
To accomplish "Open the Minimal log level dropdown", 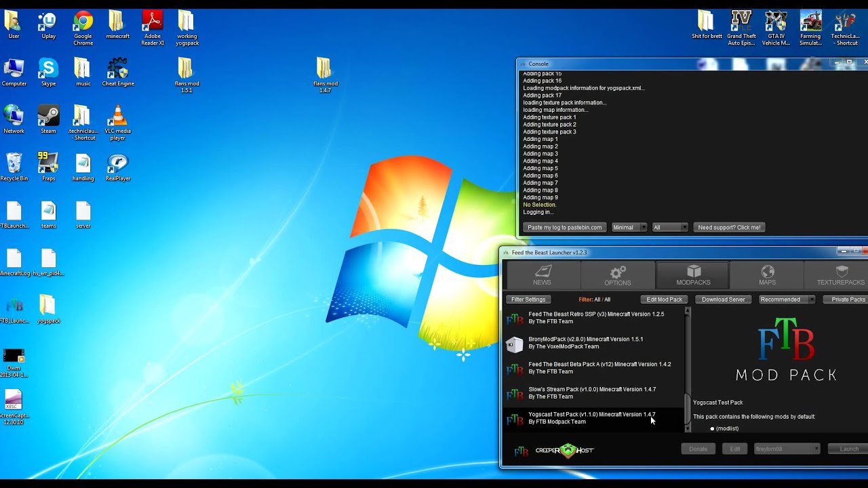I will tap(629, 227).
